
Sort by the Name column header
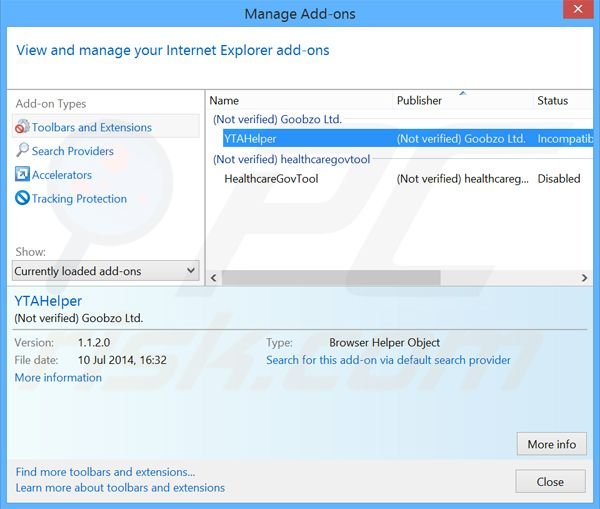[224, 101]
